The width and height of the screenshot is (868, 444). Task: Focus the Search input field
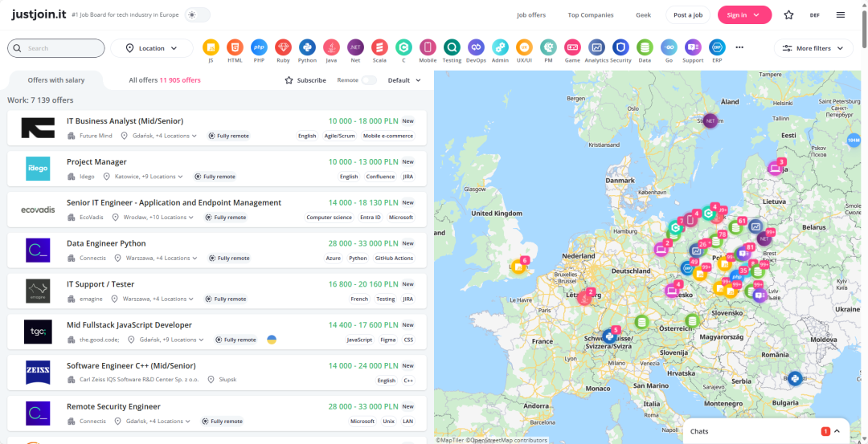56,48
